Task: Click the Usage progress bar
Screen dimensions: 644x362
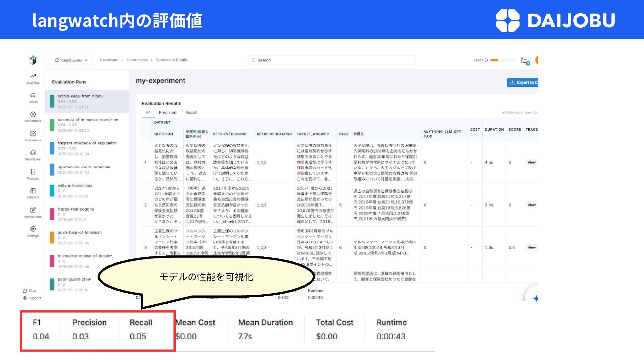Action: click(502, 60)
